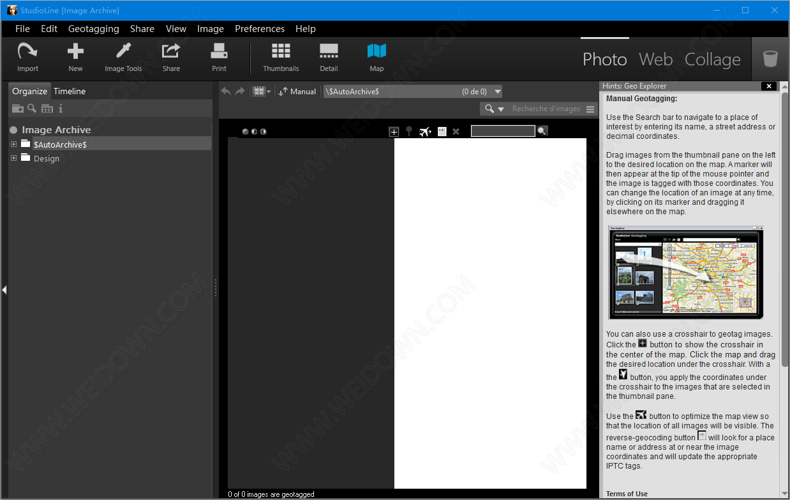Open the File menu
This screenshot has height=500, width=790.
coord(22,29)
